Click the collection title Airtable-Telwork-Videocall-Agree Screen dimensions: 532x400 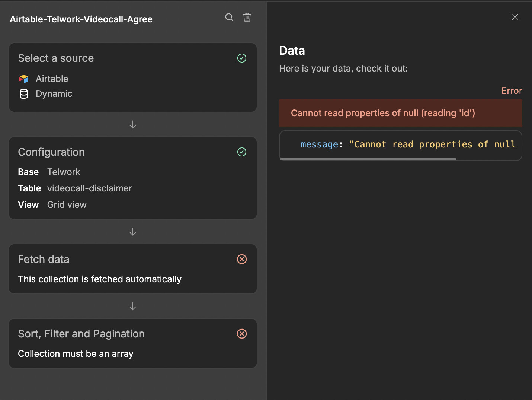[81, 19]
